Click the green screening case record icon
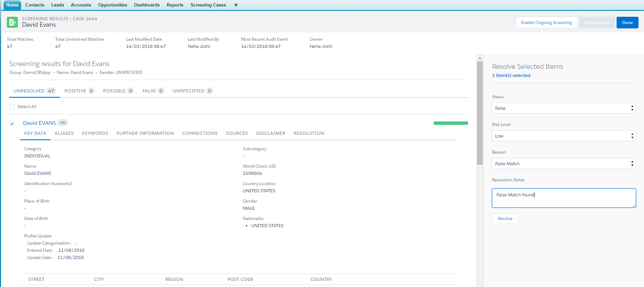 tap(12, 23)
